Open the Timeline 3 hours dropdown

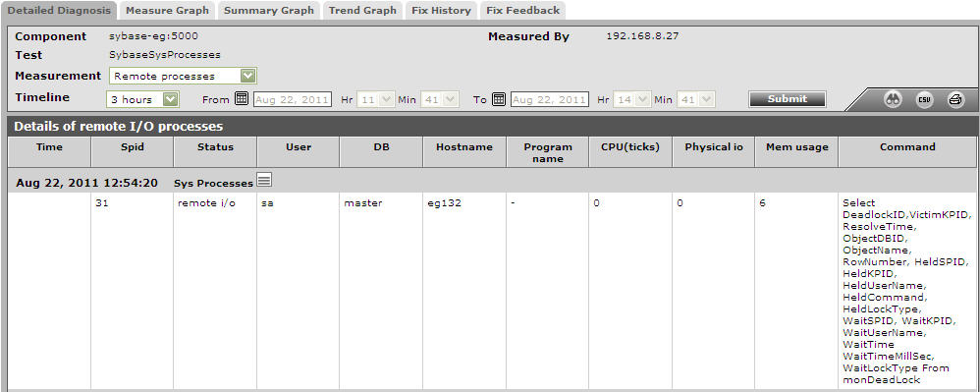tap(142, 99)
